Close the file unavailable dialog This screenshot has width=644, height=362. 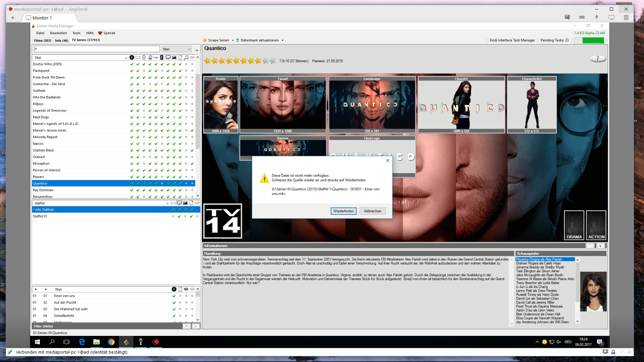pos(387,161)
